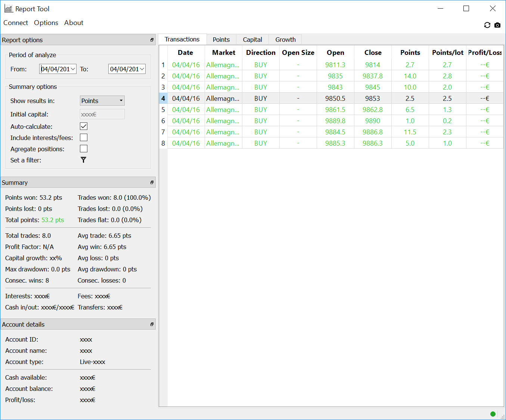Switch to the Capital tab
Screen dimensions: 506x420
tap(252, 40)
